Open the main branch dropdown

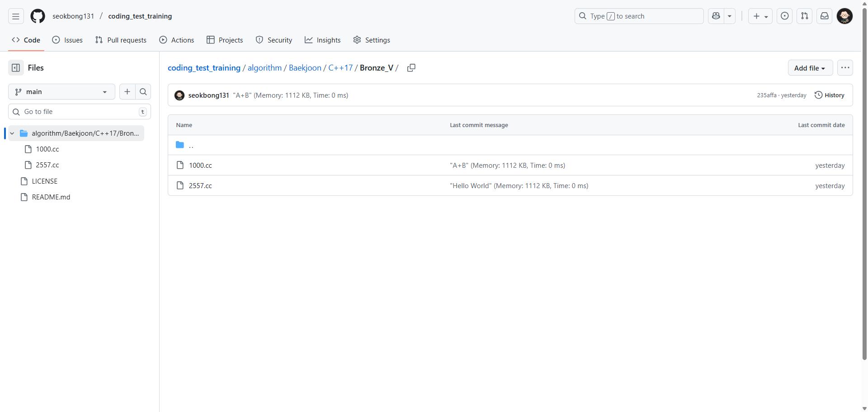coord(61,92)
